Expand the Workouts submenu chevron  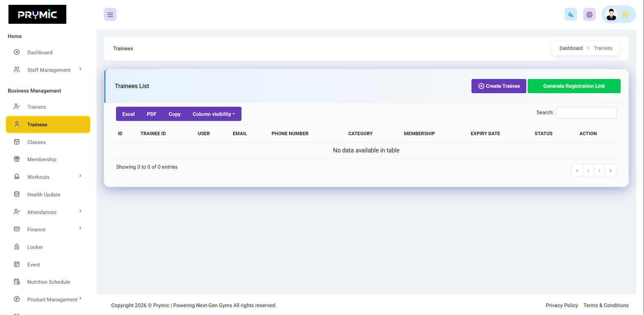coord(80,176)
